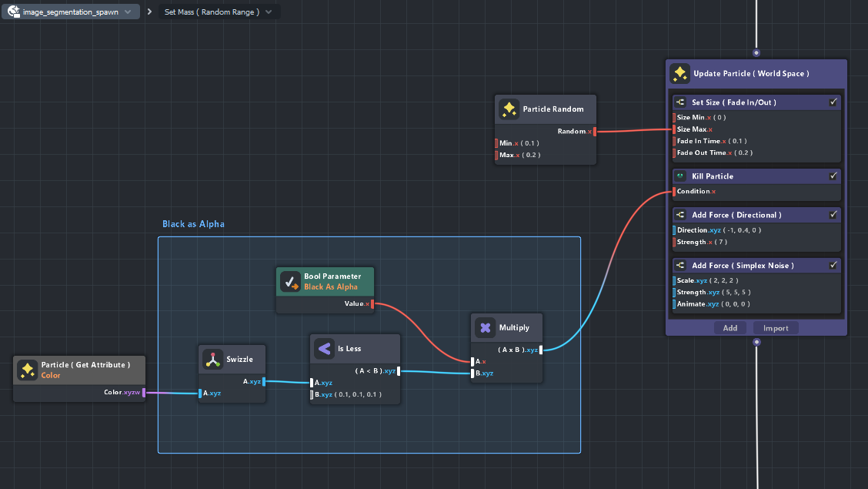Viewport: 868px width, 489px height.
Task: Toggle the Add Force (Simplex Noise) checkbox
Action: [833, 266]
